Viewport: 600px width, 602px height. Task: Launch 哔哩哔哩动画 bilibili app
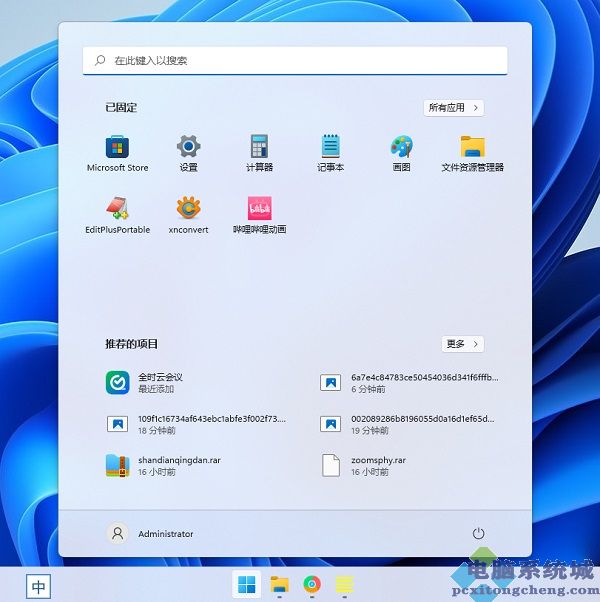[x=260, y=215]
